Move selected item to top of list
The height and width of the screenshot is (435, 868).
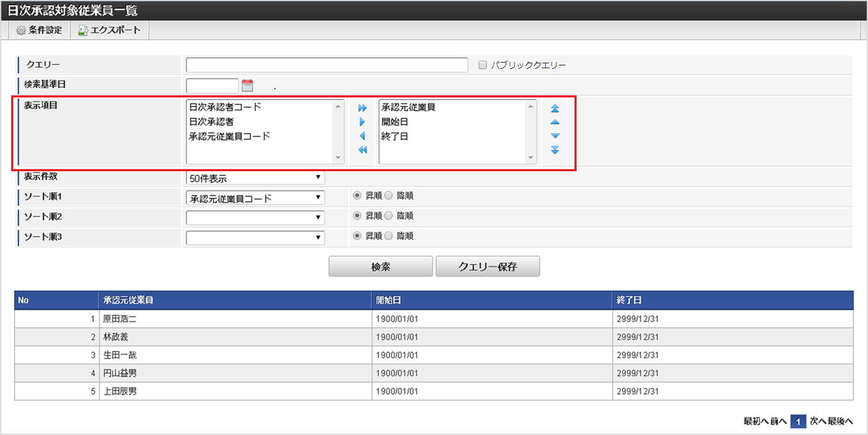click(554, 109)
